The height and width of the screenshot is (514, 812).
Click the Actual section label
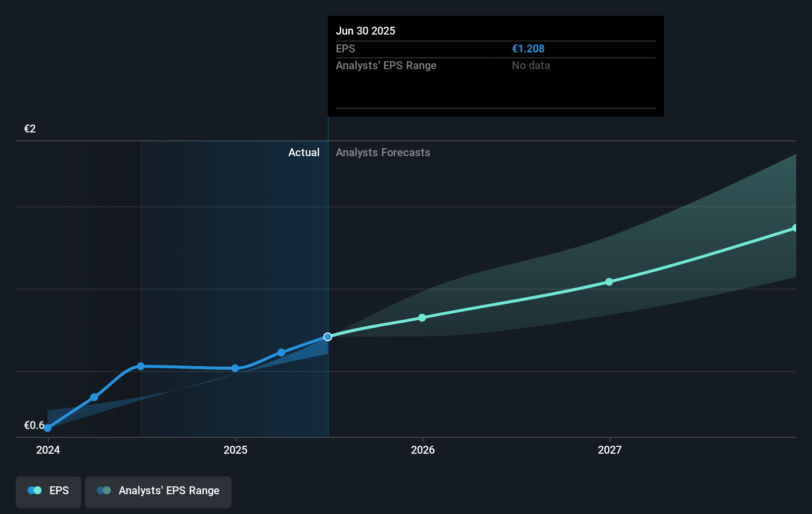[x=304, y=153]
